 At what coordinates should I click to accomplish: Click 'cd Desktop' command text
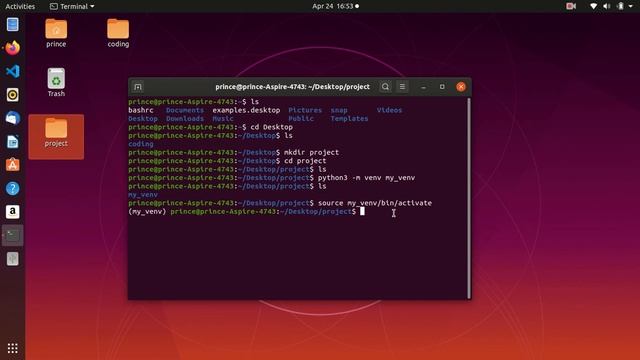[271, 127]
